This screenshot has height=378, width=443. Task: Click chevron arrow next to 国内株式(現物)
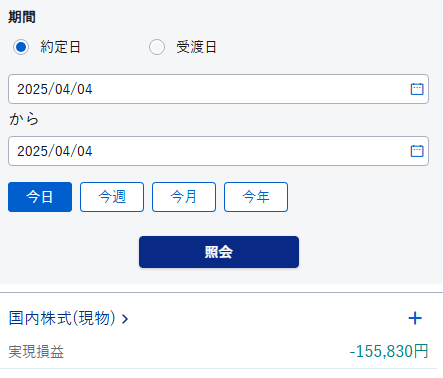125,319
